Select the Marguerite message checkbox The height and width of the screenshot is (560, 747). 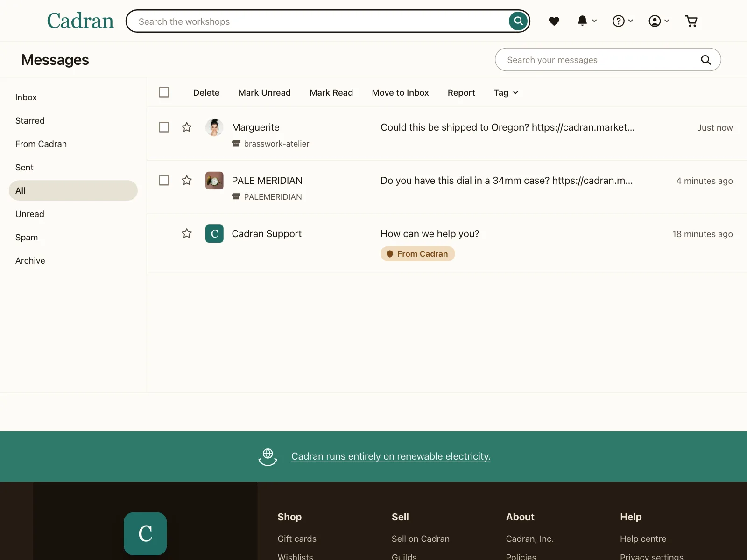(x=164, y=127)
